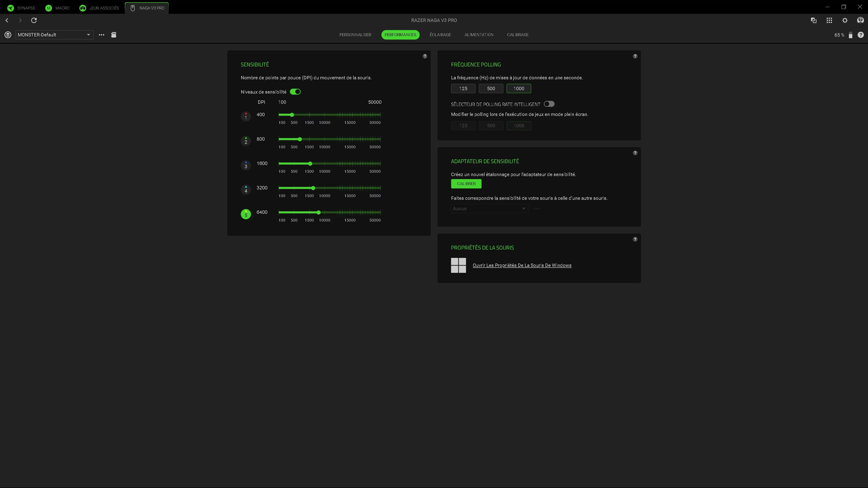868x488 pixels.
Task: Close the Synapse window
Action: [x=860, y=7]
